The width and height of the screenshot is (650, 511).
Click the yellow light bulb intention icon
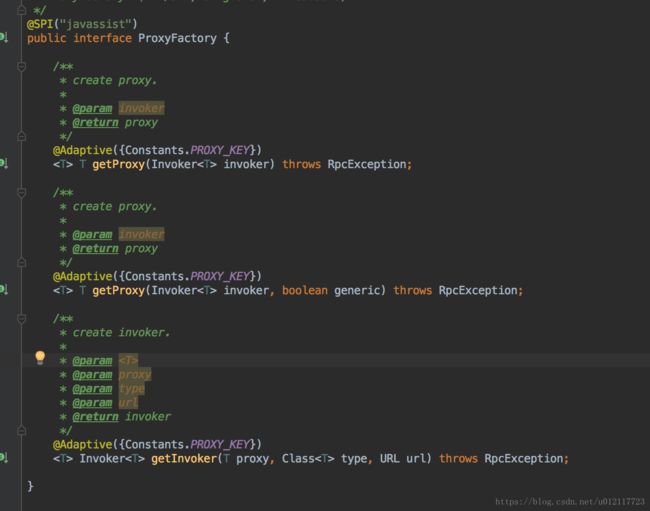coord(40,357)
